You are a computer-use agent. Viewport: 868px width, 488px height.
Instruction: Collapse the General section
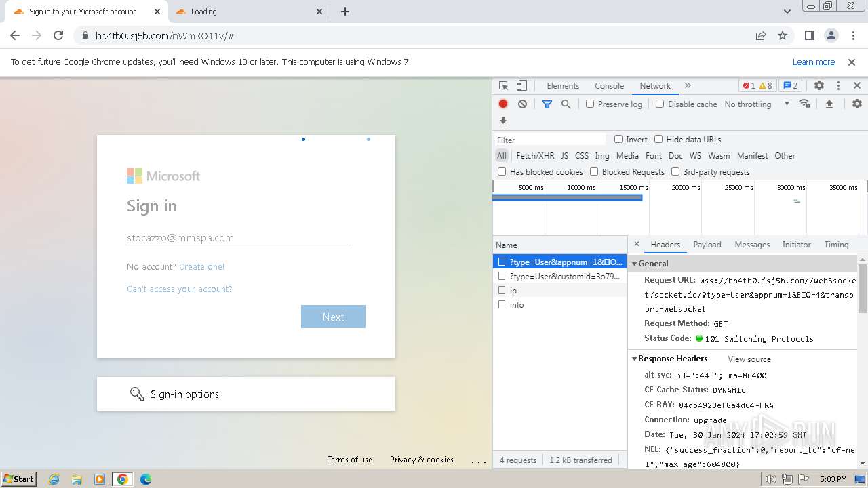pos(635,264)
